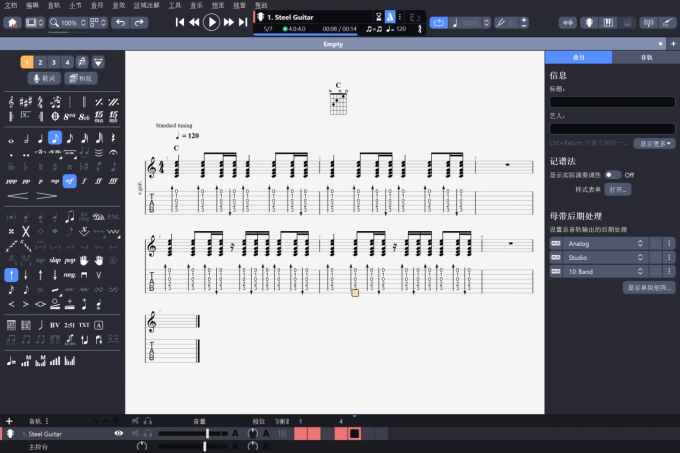The width and height of the screenshot is (680, 453).
Task: Select the highlighted eighth note duration
Action: coord(55,138)
